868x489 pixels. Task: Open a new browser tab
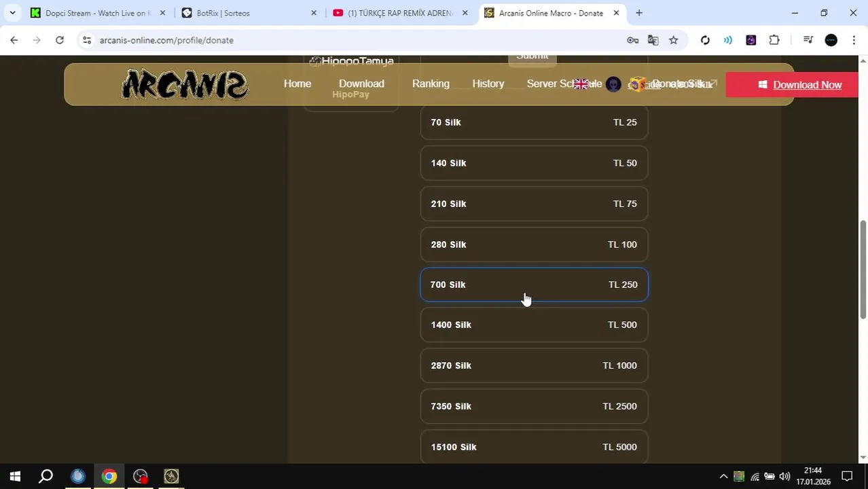(x=639, y=13)
